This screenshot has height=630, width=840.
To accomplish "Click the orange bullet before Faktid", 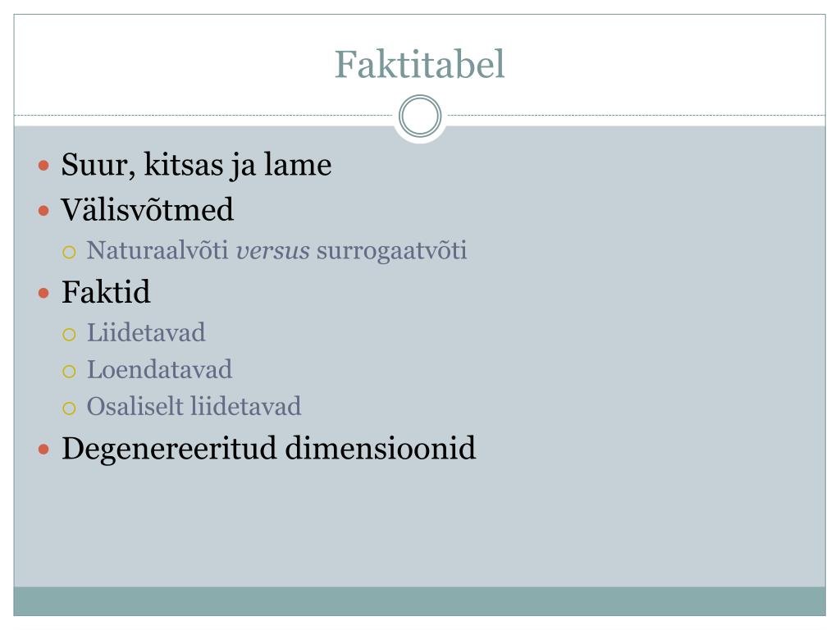I will pyautogui.click(x=44, y=293).
